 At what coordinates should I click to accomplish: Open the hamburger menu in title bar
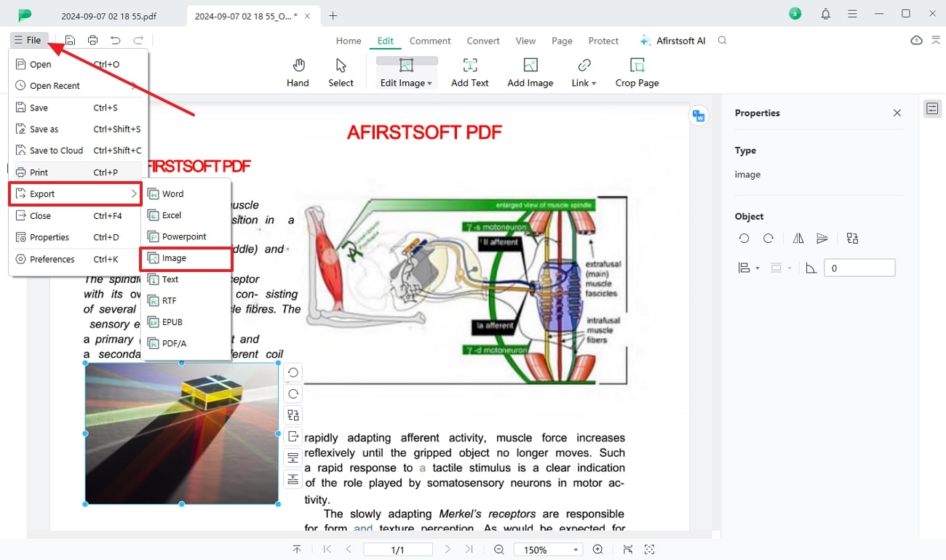852,14
